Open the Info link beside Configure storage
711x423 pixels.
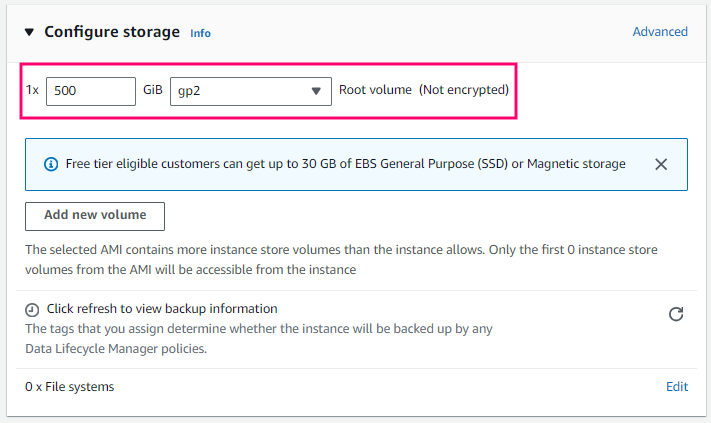click(x=200, y=33)
